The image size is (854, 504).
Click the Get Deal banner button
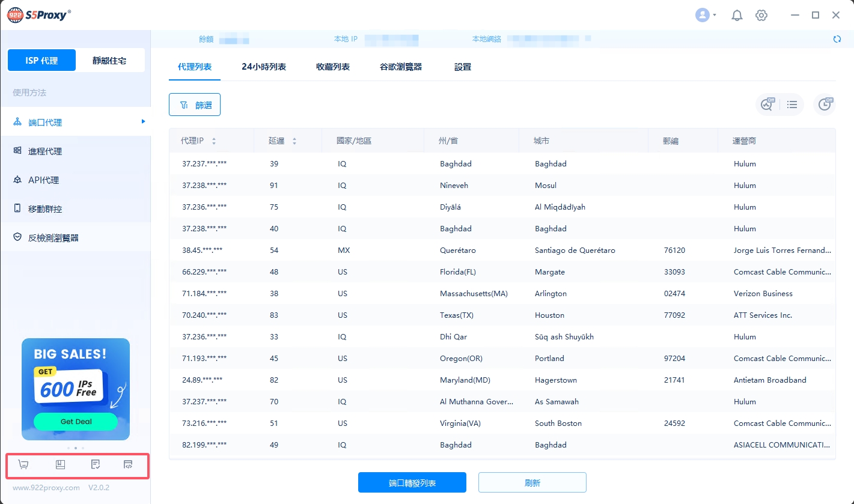click(76, 422)
